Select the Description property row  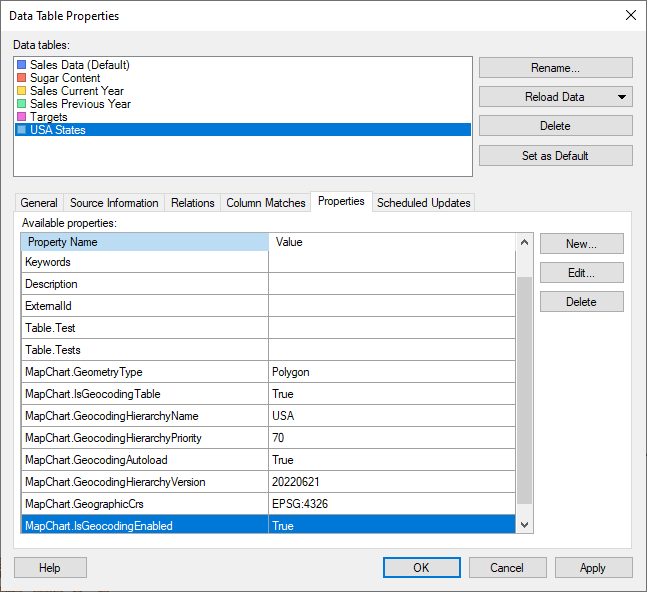(x=268, y=284)
